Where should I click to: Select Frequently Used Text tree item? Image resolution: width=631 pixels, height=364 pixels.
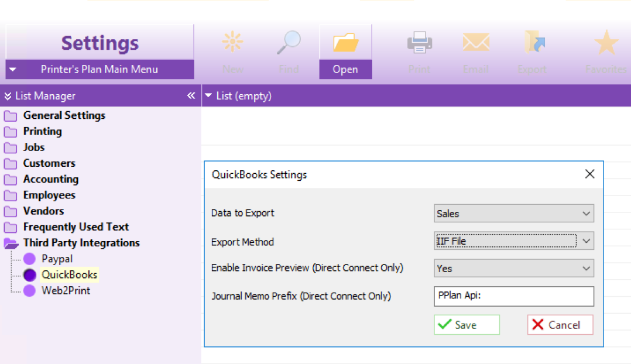(76, 227)
